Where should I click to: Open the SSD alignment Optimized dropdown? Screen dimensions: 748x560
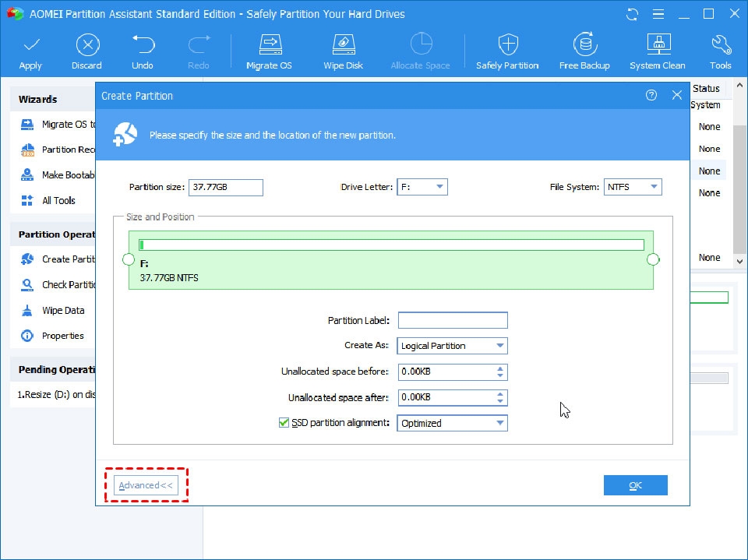click(502, 422)
